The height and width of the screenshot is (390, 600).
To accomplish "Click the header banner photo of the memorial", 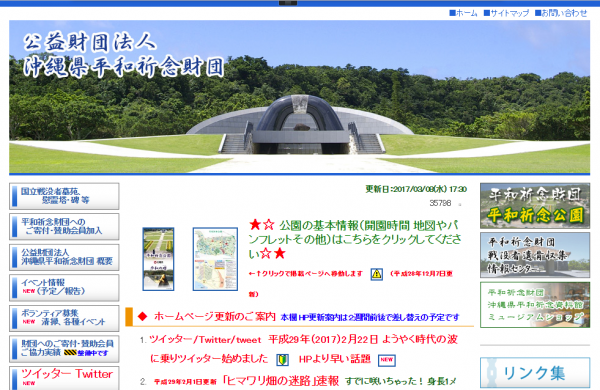I will (x=299, y=97).
